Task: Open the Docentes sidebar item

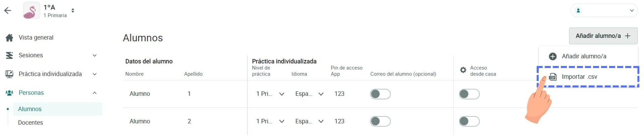Action: 31,123
